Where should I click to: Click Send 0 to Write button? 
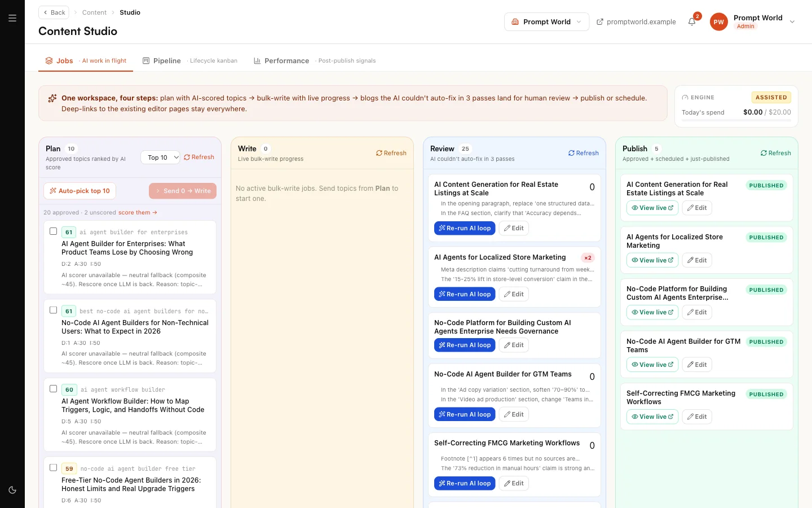coord(183,191)
